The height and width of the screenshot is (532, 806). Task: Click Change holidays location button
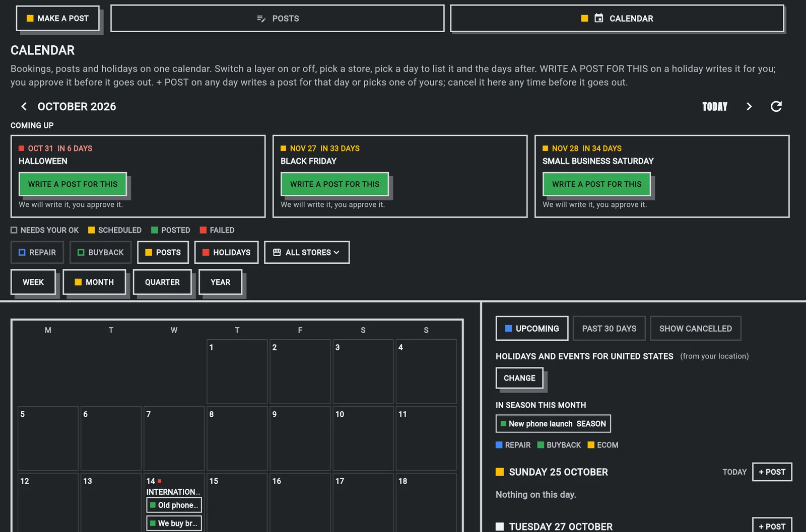click(x=519, y=378)
